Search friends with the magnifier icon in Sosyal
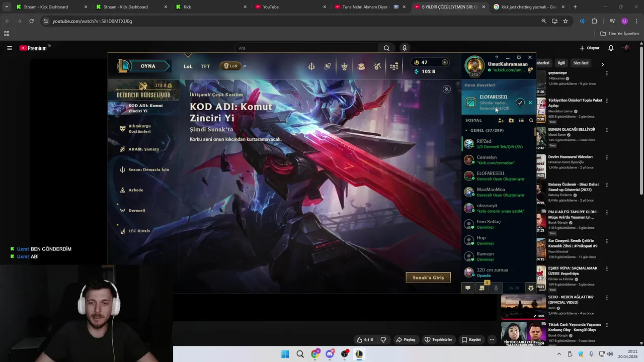This screenshot has height=362, width=644. point(531,120)
